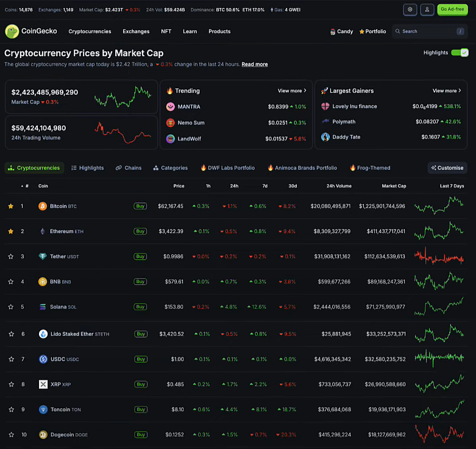Unfavorite Bitcoin using its star
The image size is (476, 449).
click(x=10, y=206)
